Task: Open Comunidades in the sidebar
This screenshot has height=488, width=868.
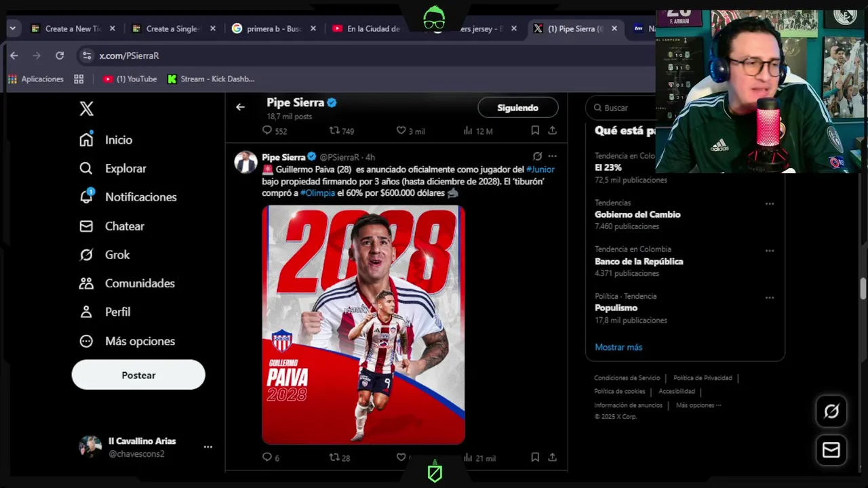Action: click(x=127, y=283)
